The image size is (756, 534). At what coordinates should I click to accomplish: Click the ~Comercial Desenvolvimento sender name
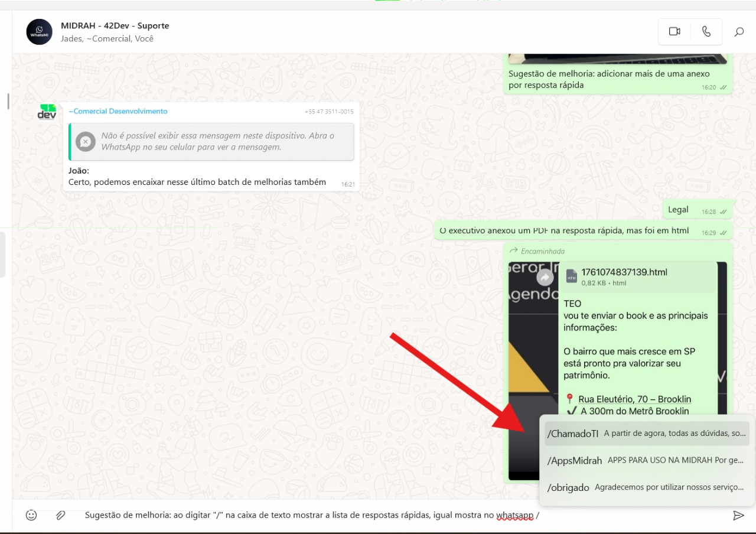coord(118,111)
